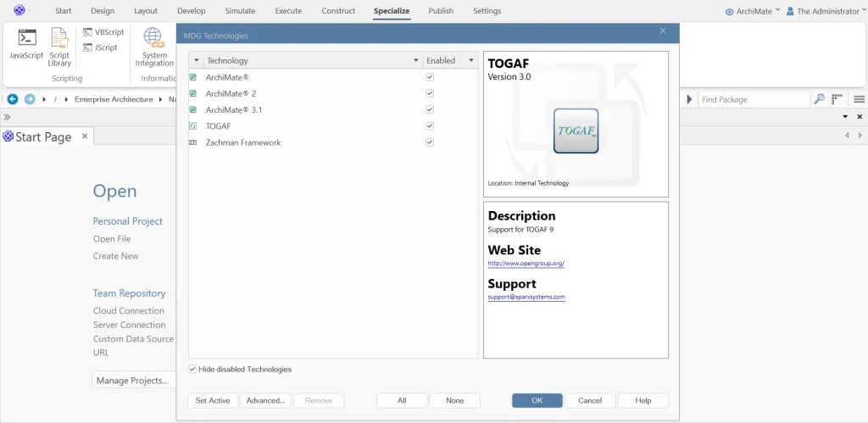The height and width of the screenshot is (423, 868).
Task: Open the Develop ribbon tab
Action: (x=191, y=11)
